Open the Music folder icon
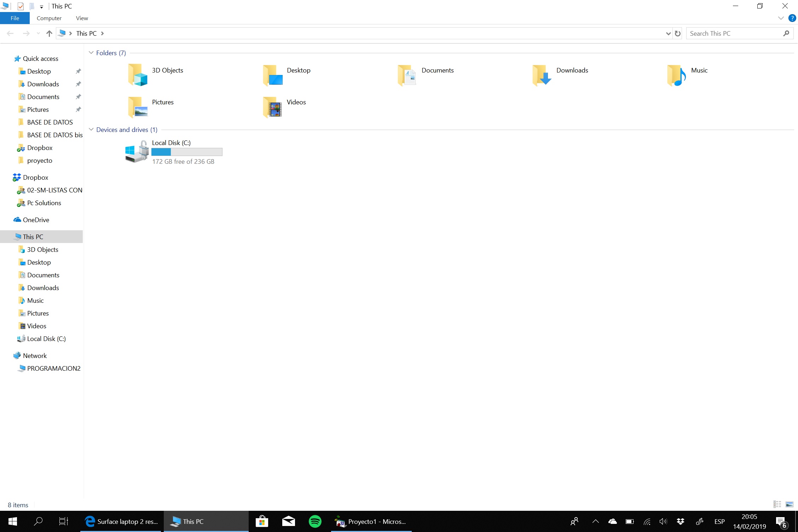This screenshot has height=532, width=798. point(676,75)
